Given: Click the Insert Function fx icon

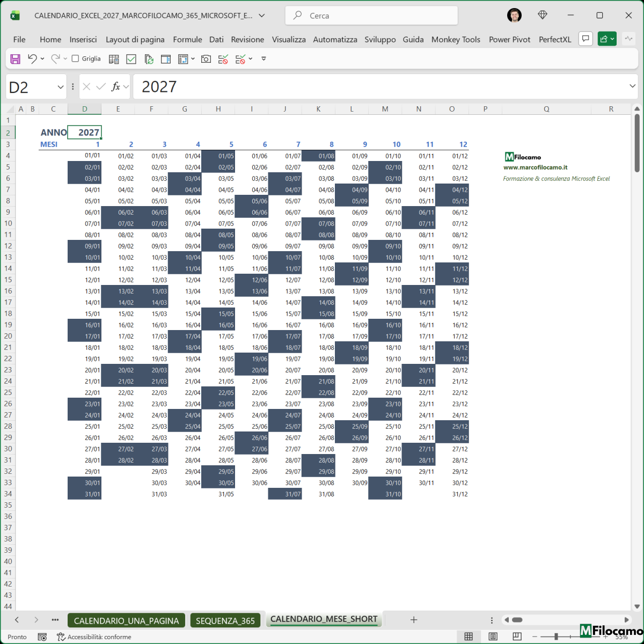Looking at the screenshot, I should [x=115, y=86].
